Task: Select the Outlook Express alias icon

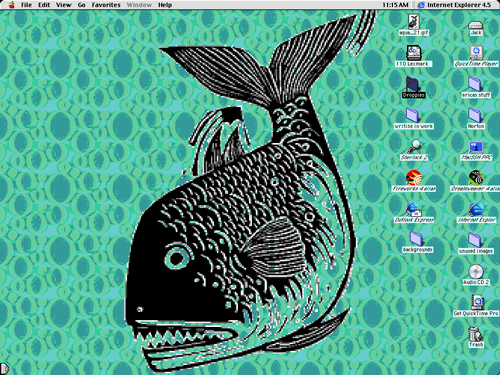Action: click(414, 209)
